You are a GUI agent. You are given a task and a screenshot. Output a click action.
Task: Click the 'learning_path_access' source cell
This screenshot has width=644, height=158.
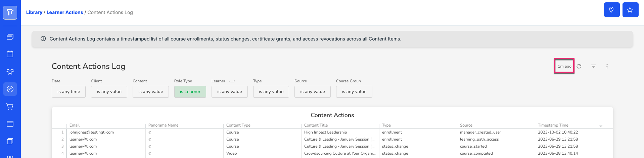[479, 139]
